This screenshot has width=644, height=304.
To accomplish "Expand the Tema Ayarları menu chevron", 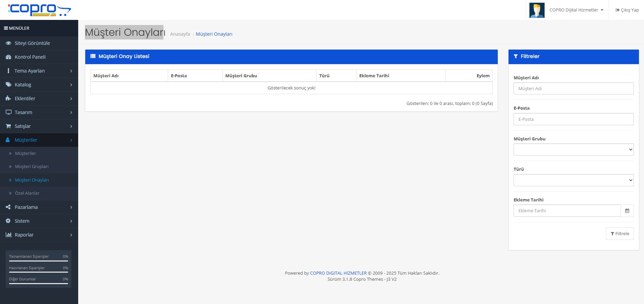I will (71, 71).
